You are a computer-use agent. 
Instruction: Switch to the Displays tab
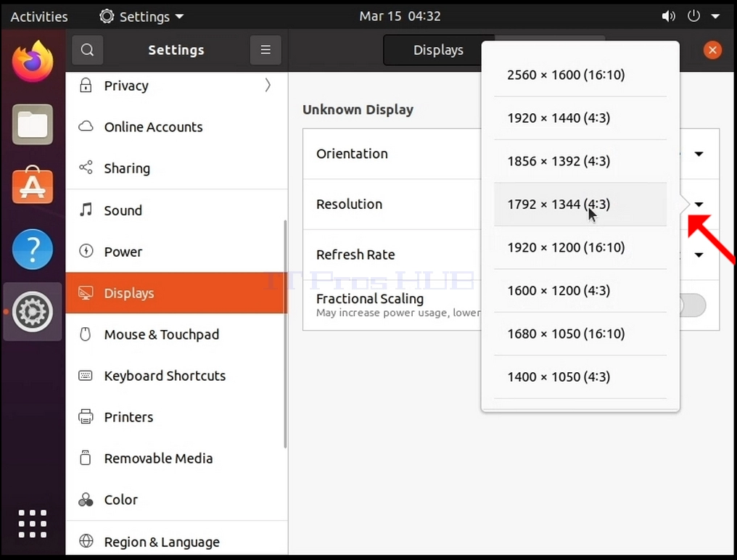[438, 50]
